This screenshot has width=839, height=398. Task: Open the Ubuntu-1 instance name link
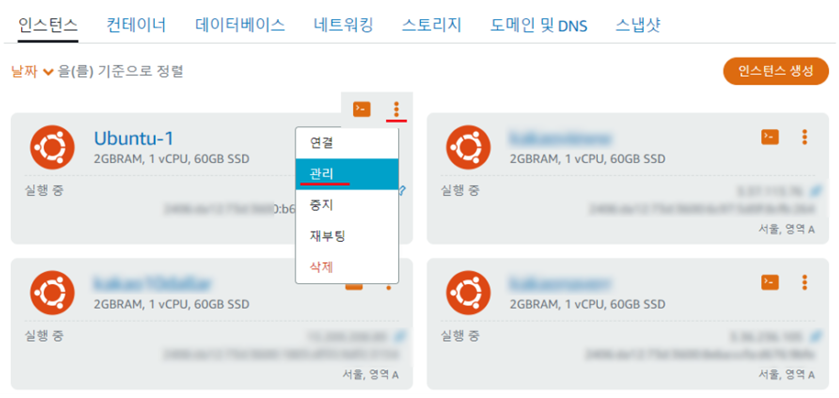coord(134,139)
